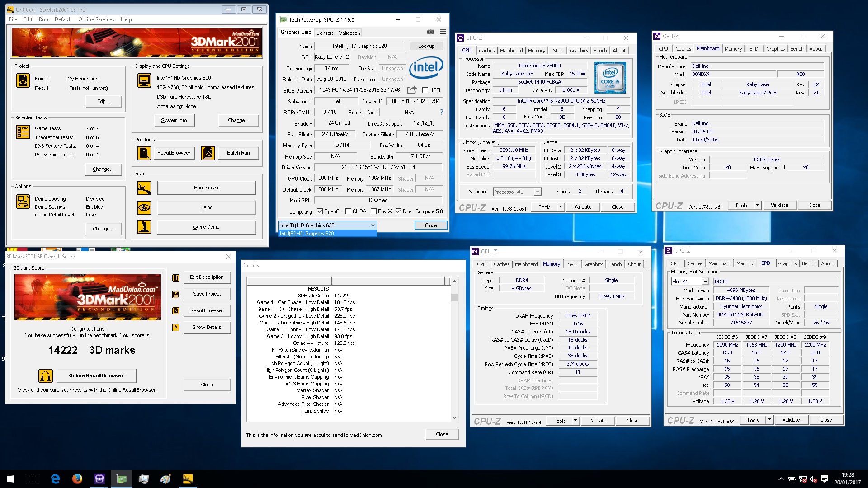Click Validate in CPU-Z Memory window
The width and height of the screenshot is (868, 488).
(598, 421)
